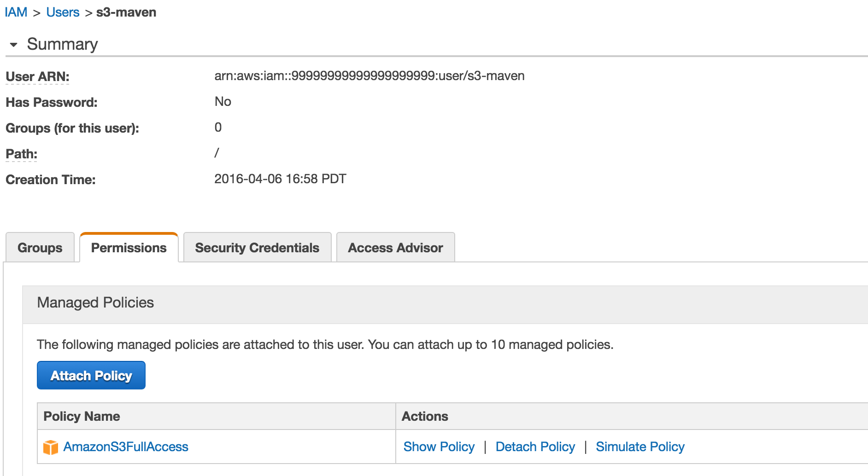This screenshot has width=868, height=476.
Task: Click the Actions column header
Action: point(424,416)
